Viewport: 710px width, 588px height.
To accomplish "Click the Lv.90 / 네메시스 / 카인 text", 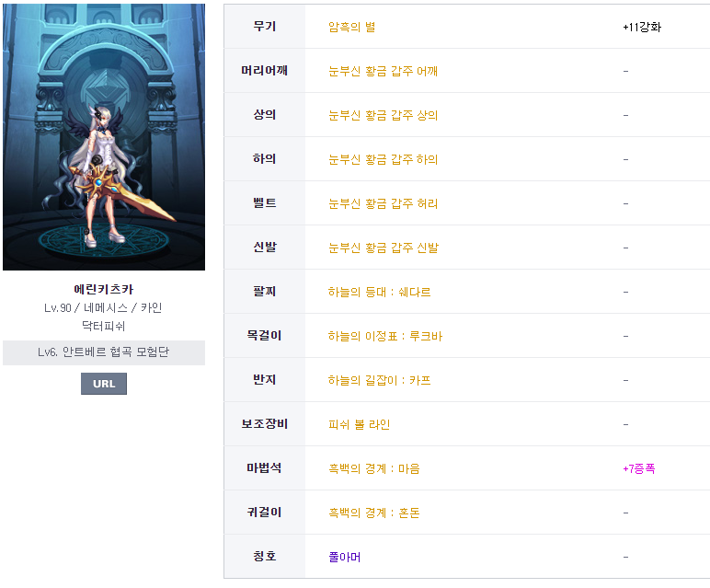I will 103,307.
